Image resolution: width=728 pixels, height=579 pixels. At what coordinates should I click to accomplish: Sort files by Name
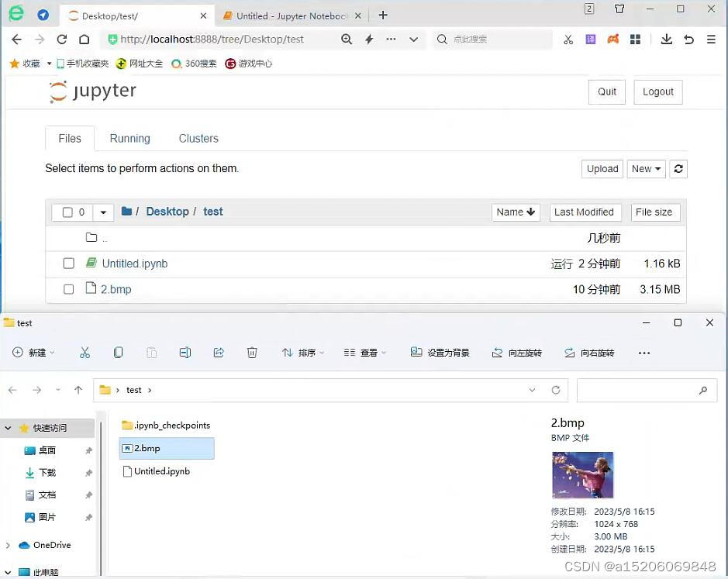coord(516,212)
